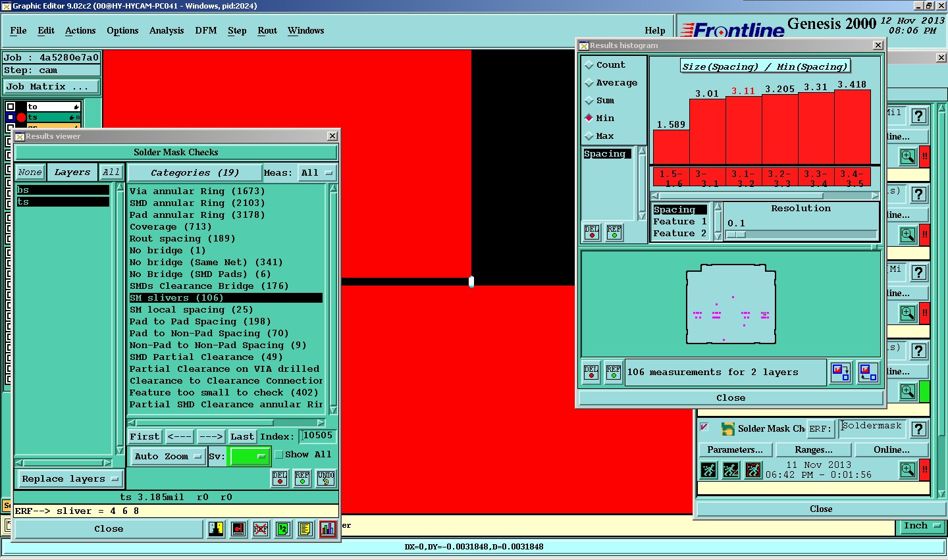The height and width of the screenshot is (560, 948).
Task: Click the yellow notes page icon
Action: pyautogui.click(x=305, y=529)
